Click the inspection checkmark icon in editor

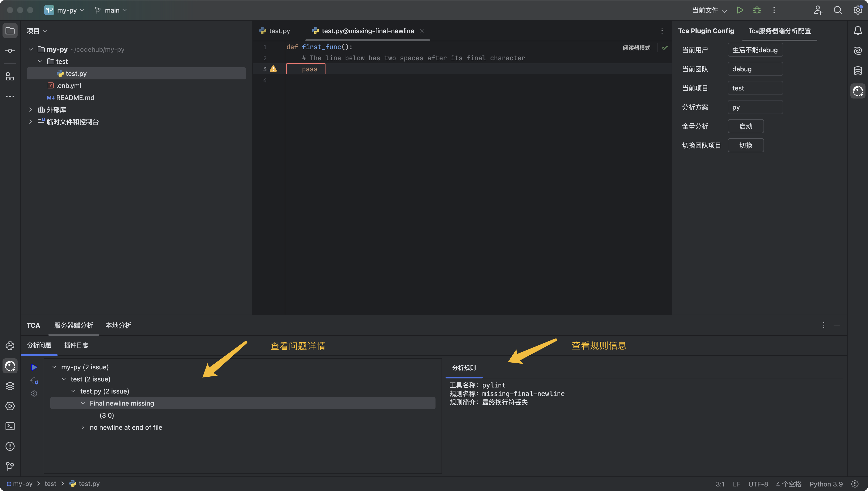coord(665,48)
